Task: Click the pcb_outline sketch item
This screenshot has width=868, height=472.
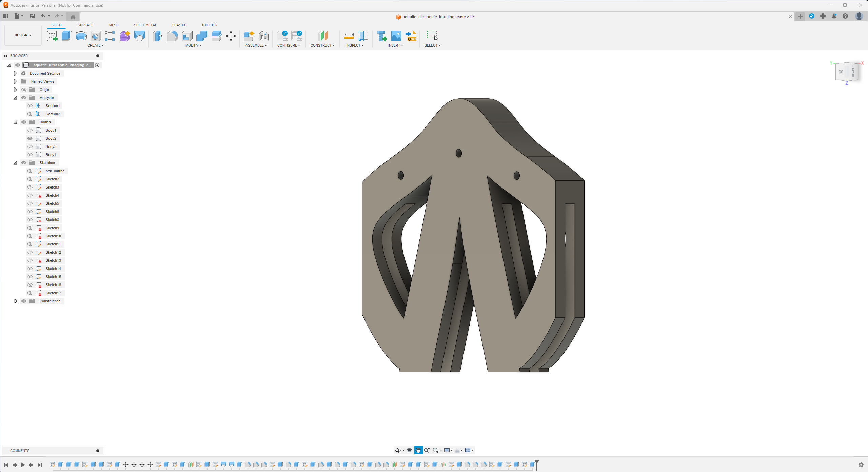Action: 55,171
